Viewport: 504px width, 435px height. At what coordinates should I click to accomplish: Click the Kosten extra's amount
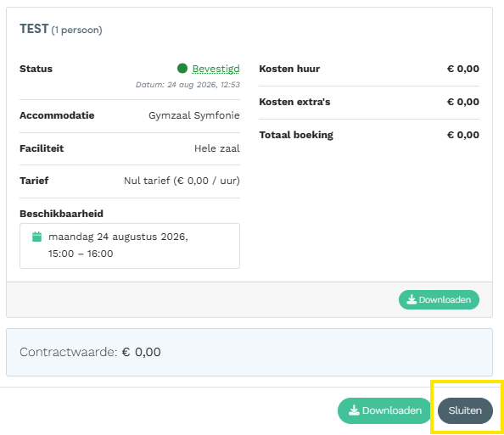463,102
